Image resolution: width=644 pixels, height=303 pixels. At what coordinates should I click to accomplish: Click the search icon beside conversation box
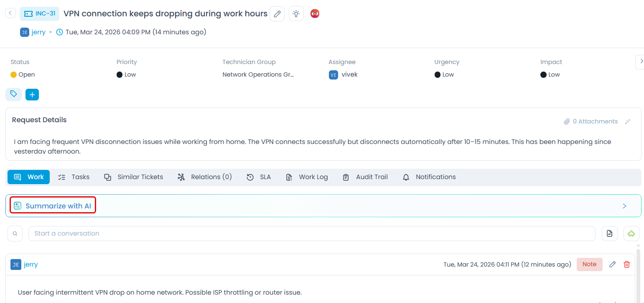pos(15,234)
